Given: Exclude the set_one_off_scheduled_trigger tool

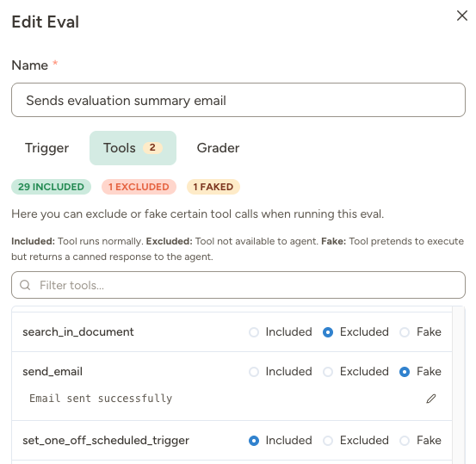Looking at the screenshot, I should pos(328,441).
